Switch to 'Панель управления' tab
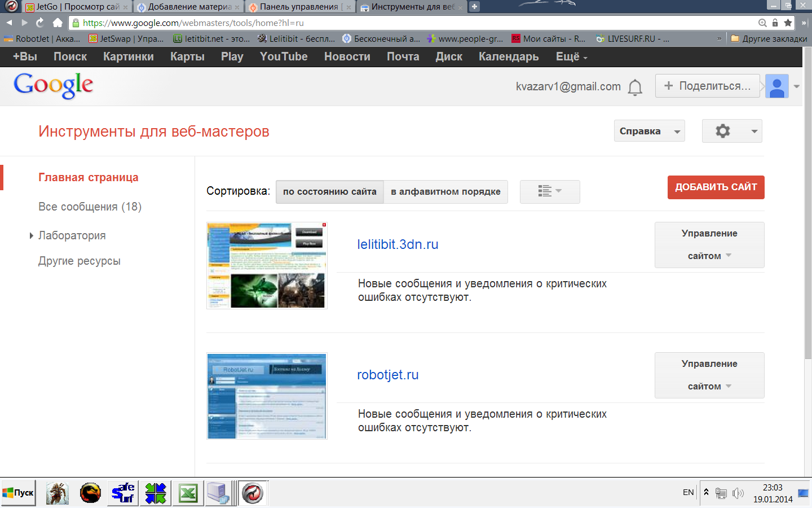Viewport: 812px width, 508px height. point(301,7)
